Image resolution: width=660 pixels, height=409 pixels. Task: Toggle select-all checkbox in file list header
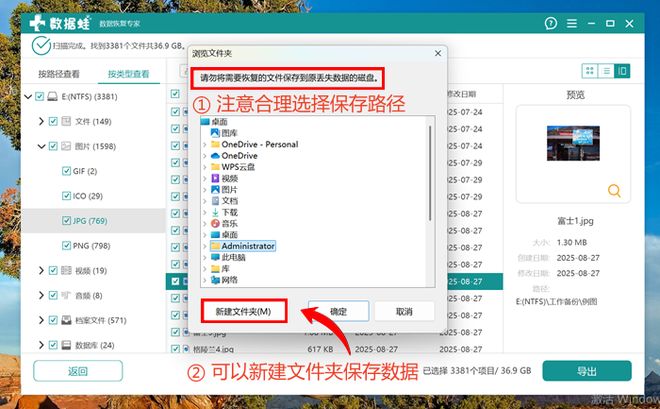[x=175, y=93]
